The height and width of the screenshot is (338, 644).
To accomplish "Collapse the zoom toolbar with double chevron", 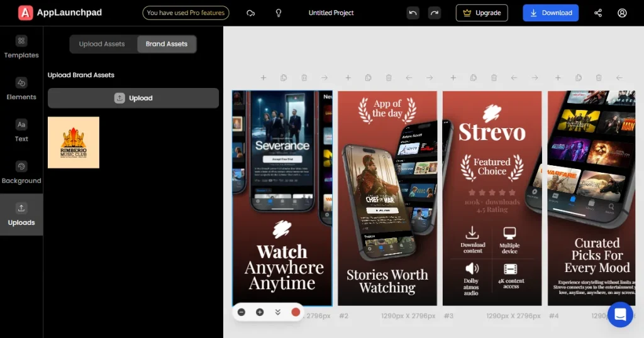I will coord(277,312).
